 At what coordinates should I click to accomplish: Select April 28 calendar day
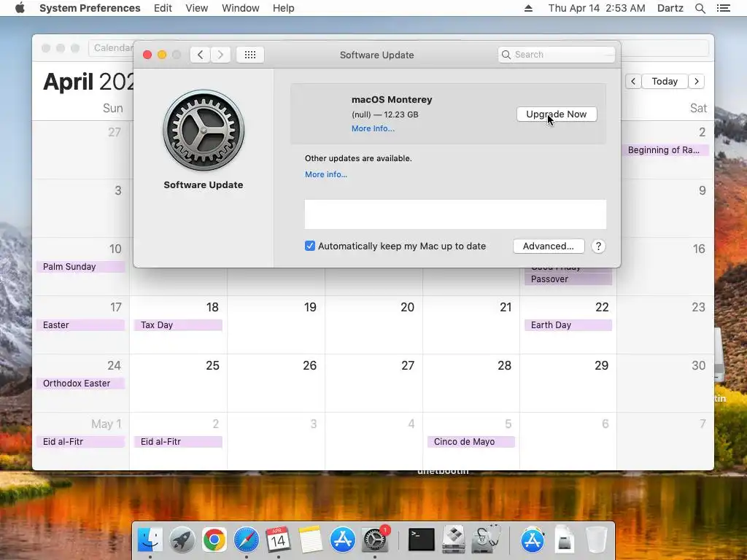tap(471, 384)
